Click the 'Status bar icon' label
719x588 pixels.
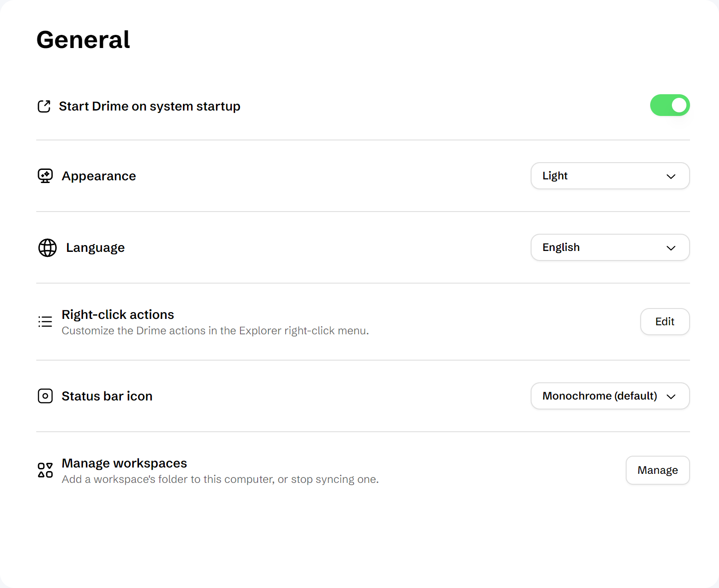(107, 396)
